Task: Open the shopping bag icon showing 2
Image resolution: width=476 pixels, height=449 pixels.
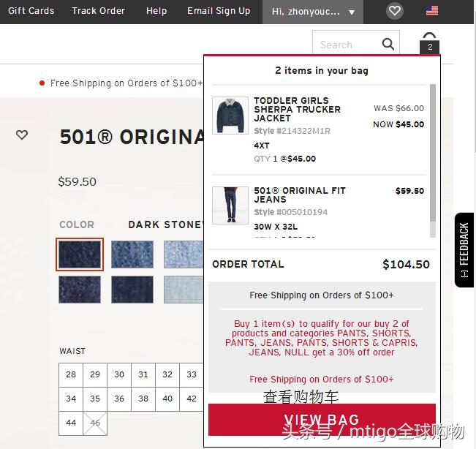Action: coord(429,43)
